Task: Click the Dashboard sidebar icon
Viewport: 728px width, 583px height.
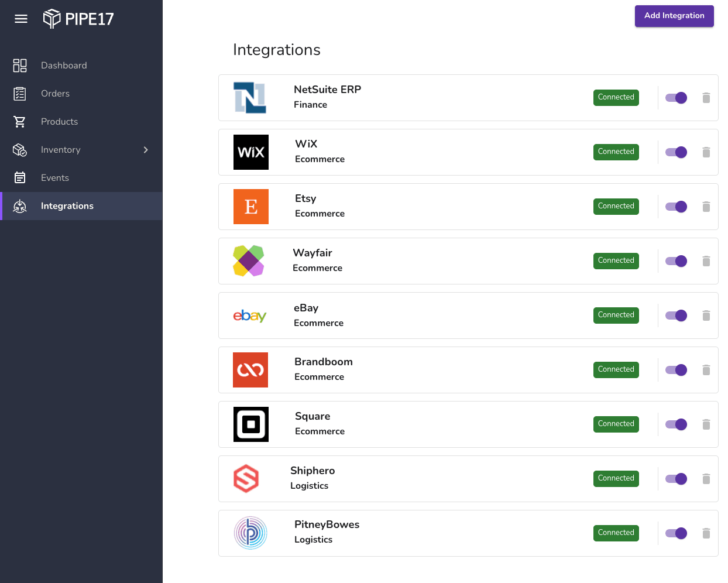Action: click(20, 66)
